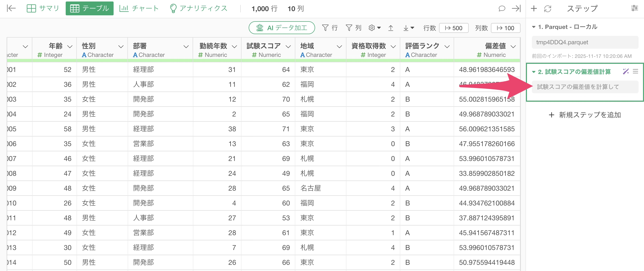Open the gear settings dropdown
Screen dimensions: 644x271
coord(374,28)
